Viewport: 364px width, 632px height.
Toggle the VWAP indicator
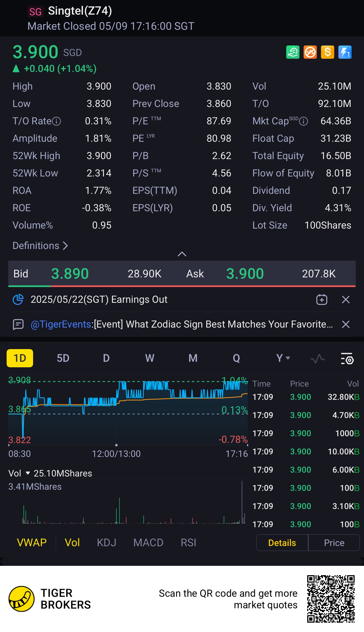32,543
